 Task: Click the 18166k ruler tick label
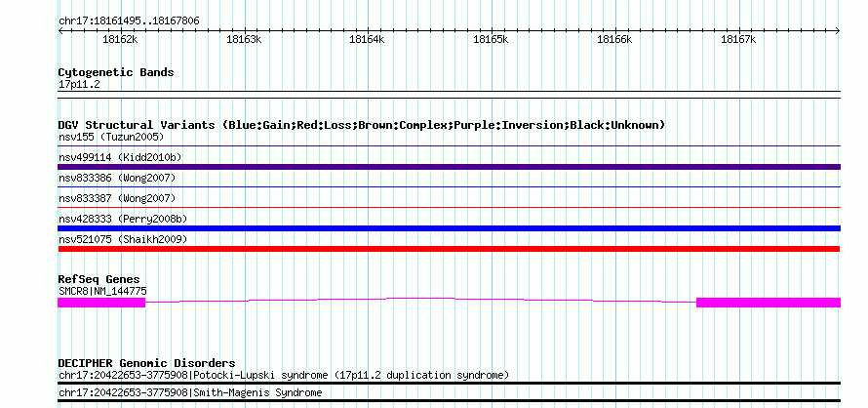[613, 39]
